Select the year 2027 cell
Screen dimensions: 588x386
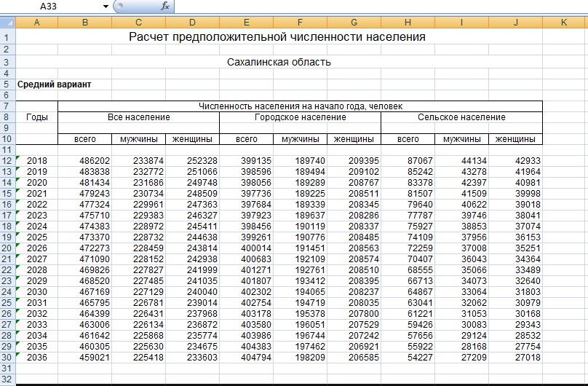click(36, 259)
